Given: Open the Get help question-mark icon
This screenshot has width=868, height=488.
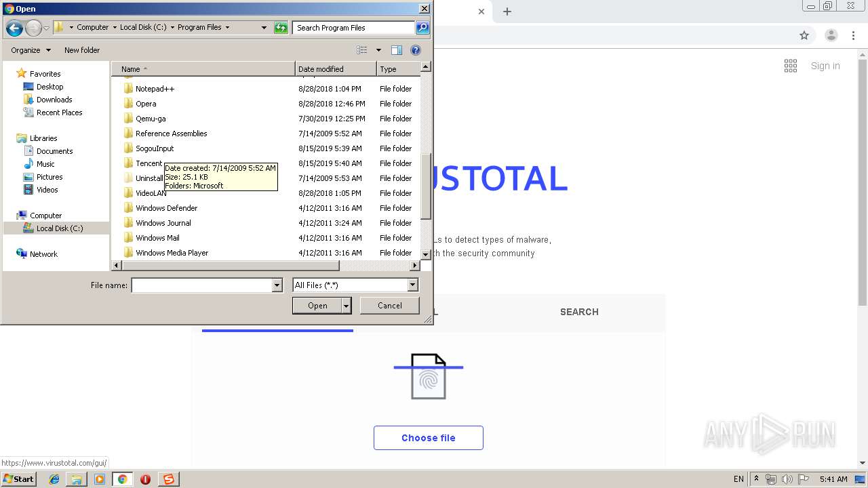Looking at the screenshot, I should [416, 50].
